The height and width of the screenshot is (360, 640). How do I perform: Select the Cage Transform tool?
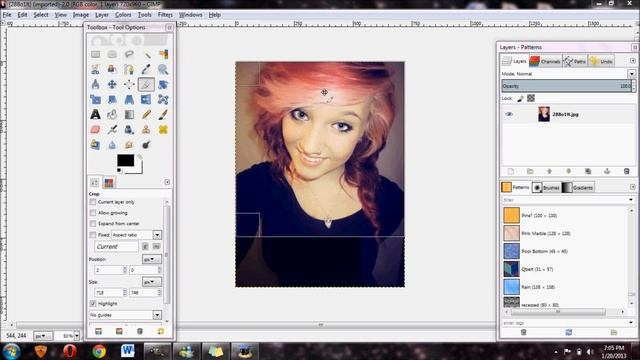click(x=163, y=100)
